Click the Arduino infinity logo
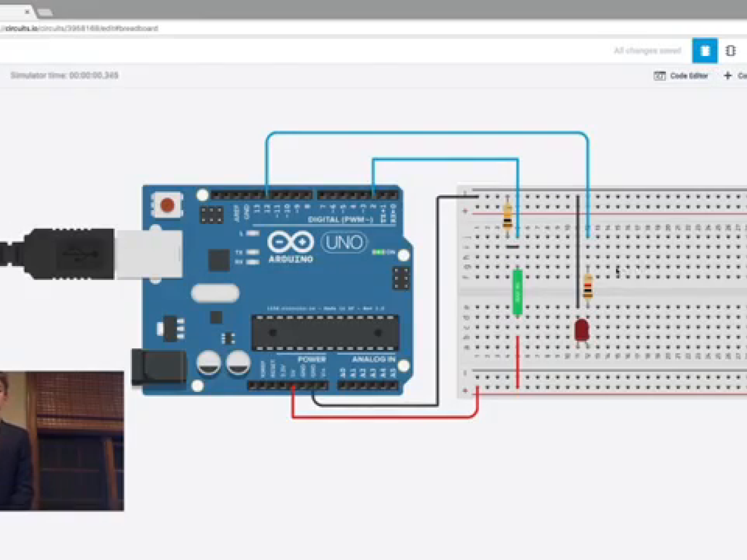The height and width of the screenshot is (560, 747). pyautogui.click(x=291, y=242)
